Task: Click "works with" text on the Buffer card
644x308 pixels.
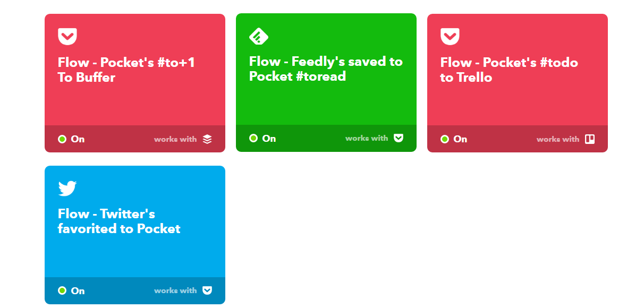Action: [175, 139]
